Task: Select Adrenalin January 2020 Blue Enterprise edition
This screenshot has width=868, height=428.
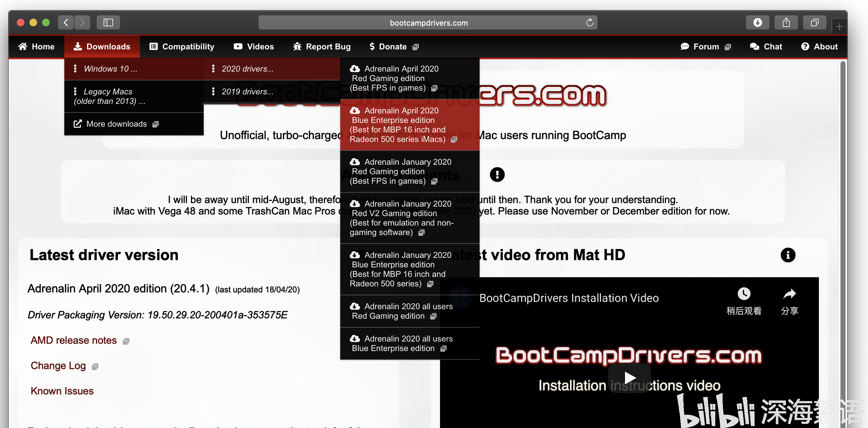Action: pos(410,269)
